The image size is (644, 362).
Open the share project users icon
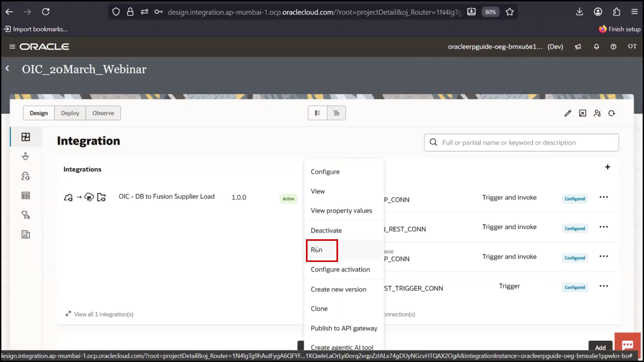pos(597,113)
